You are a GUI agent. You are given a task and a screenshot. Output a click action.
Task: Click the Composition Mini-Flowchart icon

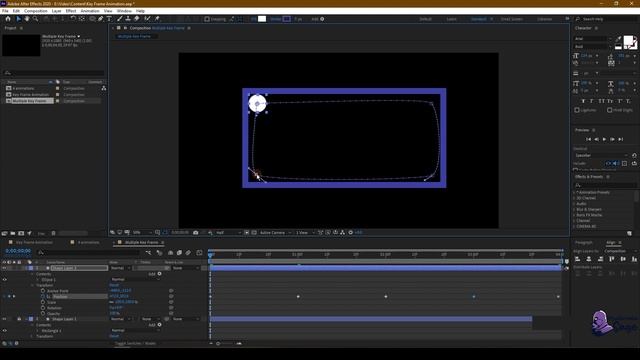point(149,253)
